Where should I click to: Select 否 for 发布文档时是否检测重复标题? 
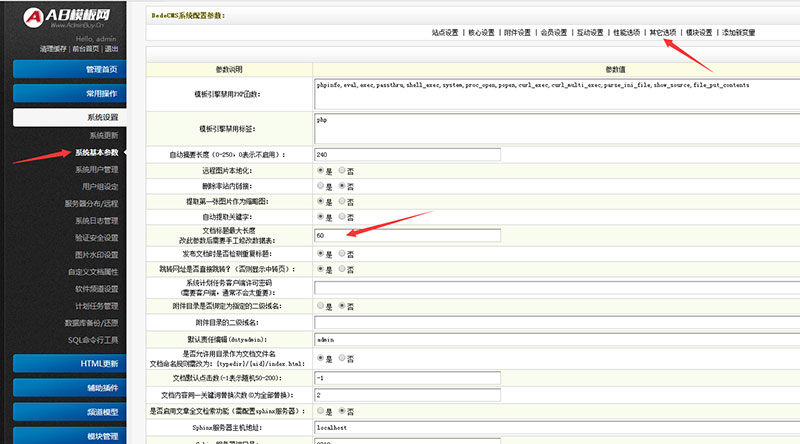pos(342,253)
